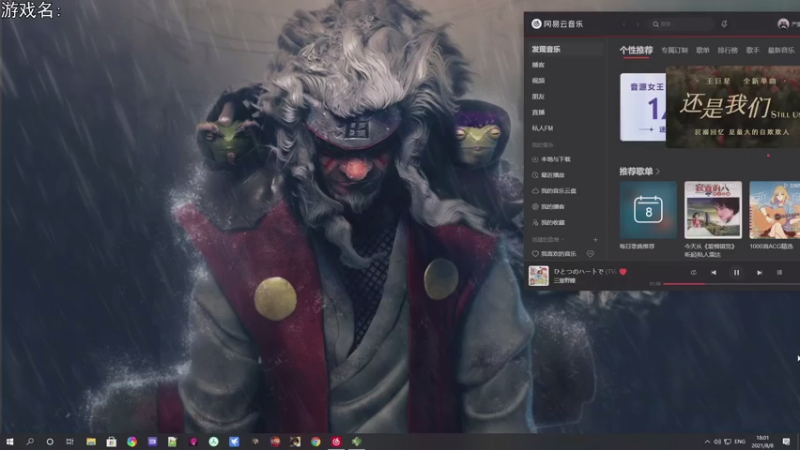This screenshot has width=800, height=450.
Task: Click the artist name under the song title
Action: click(564, 281)
